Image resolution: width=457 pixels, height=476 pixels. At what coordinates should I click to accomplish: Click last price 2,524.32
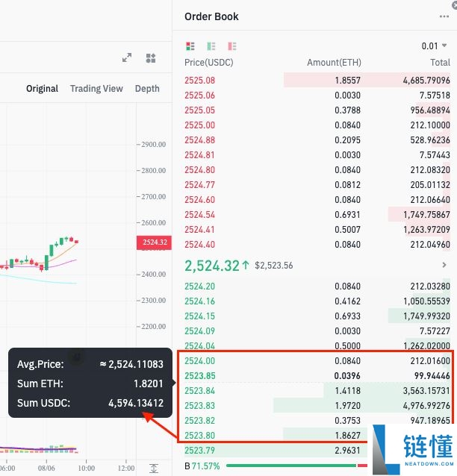[212, 266]
